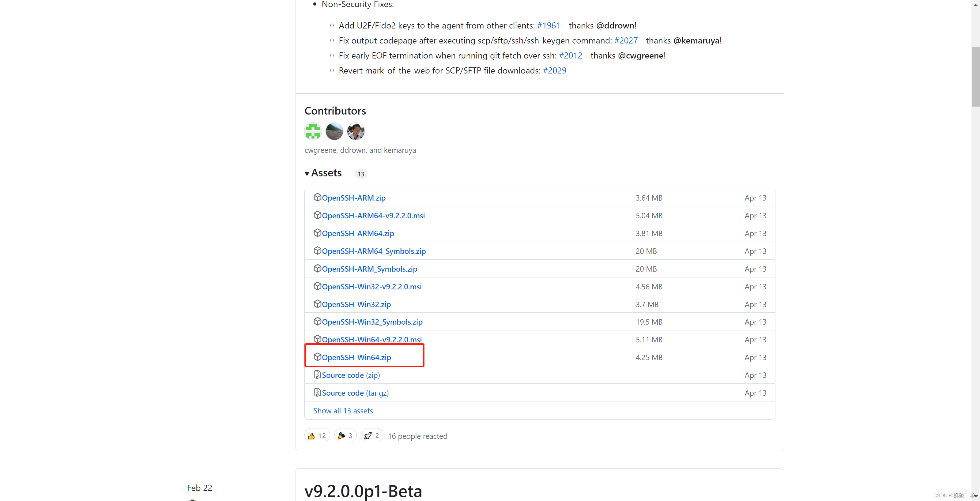Download OpenSSH-Win64.zip

(356, 358)
